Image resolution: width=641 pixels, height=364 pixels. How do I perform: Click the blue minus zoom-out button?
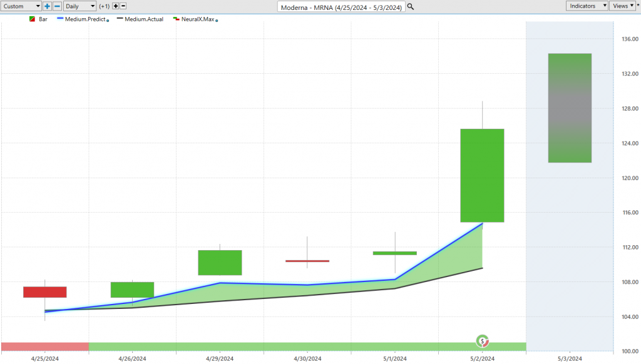pos(57,6)
